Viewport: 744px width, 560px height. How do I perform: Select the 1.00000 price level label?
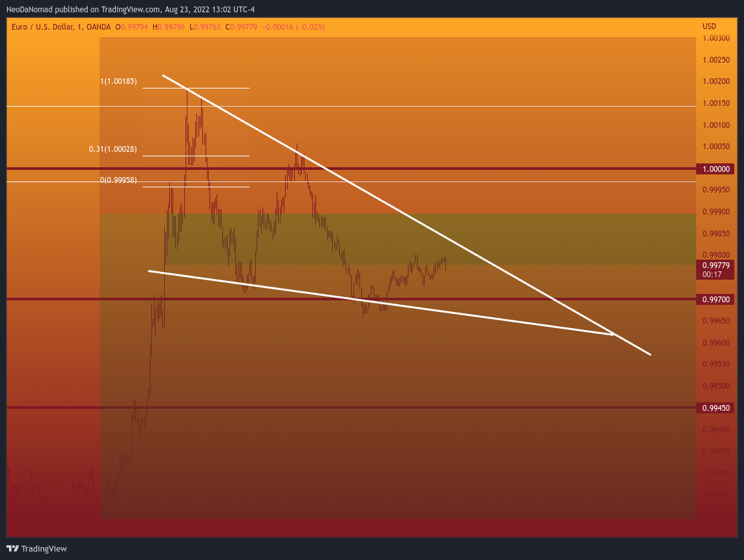716,169
